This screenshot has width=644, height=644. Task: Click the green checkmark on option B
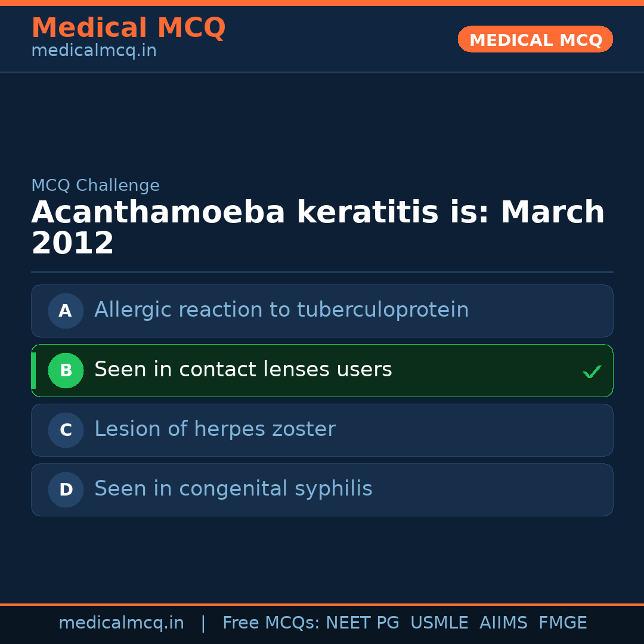(592, 371)
